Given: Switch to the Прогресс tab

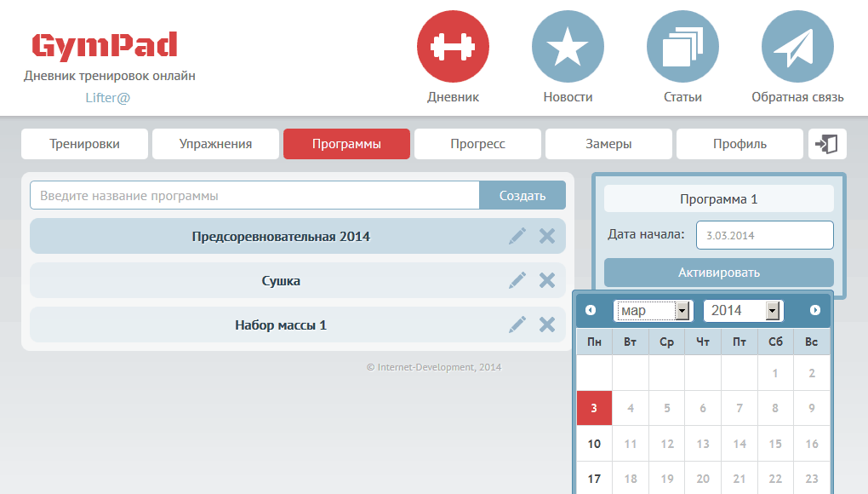Looking at the screenshot, I should 477,144.
